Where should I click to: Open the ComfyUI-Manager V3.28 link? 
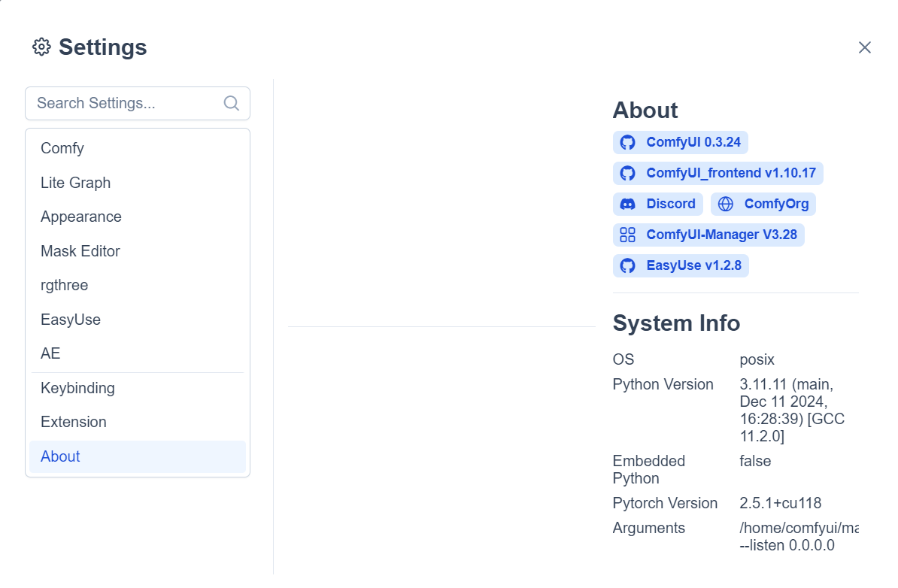coord(721,235)
